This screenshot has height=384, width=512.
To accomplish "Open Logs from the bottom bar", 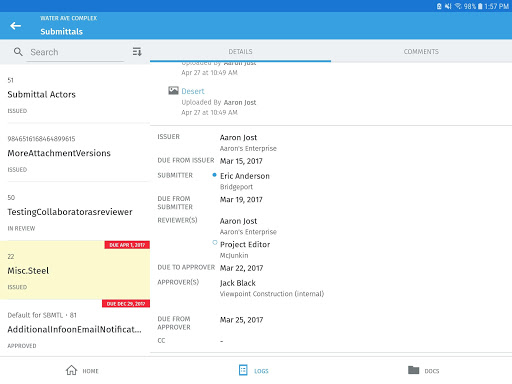I will (x=254, y=370).
